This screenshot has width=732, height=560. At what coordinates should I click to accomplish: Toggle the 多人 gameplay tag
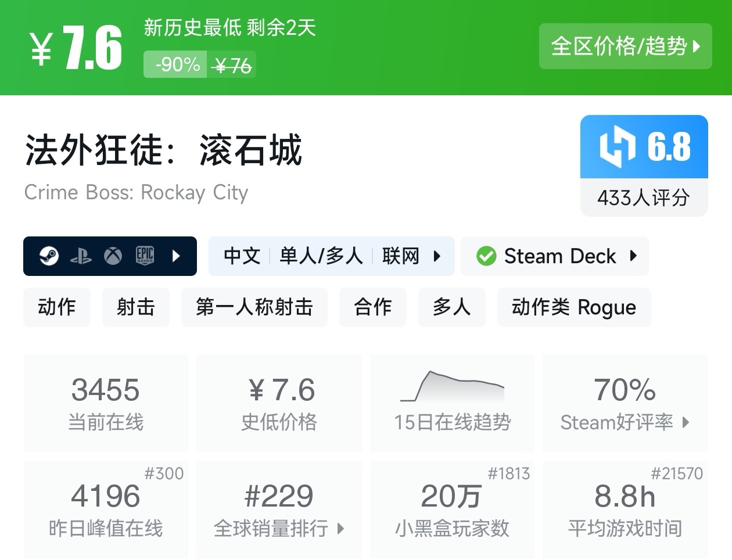[452, 307]
